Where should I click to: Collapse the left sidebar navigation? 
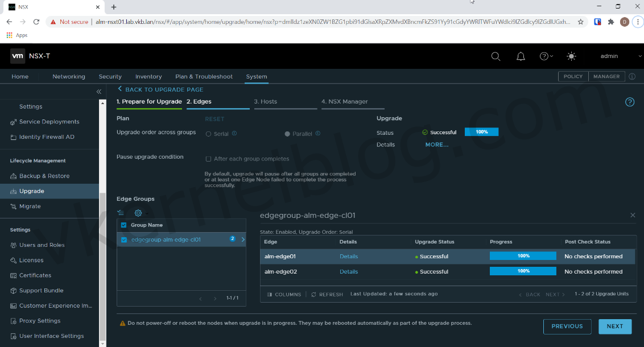pyautogui.click(x=99, y=92)
